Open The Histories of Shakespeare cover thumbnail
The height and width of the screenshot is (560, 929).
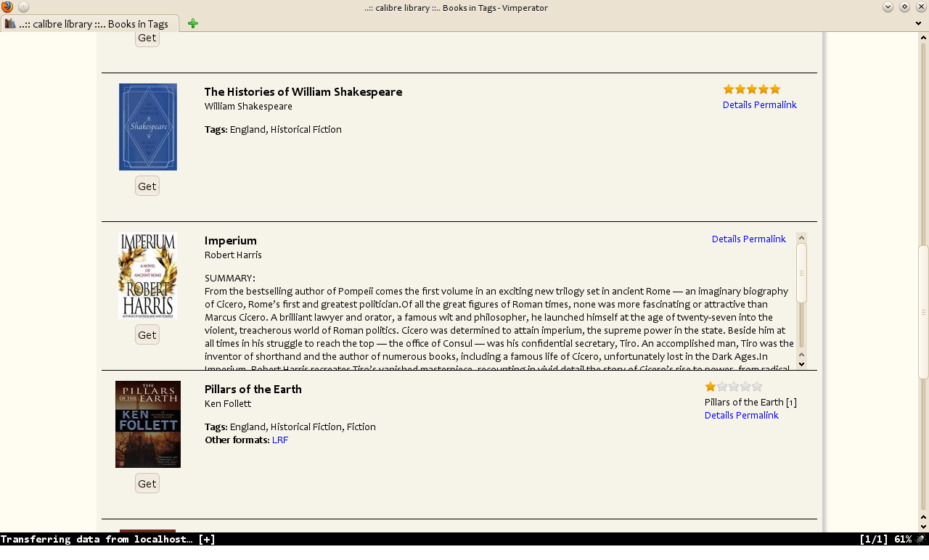click(x=148, y=127)
